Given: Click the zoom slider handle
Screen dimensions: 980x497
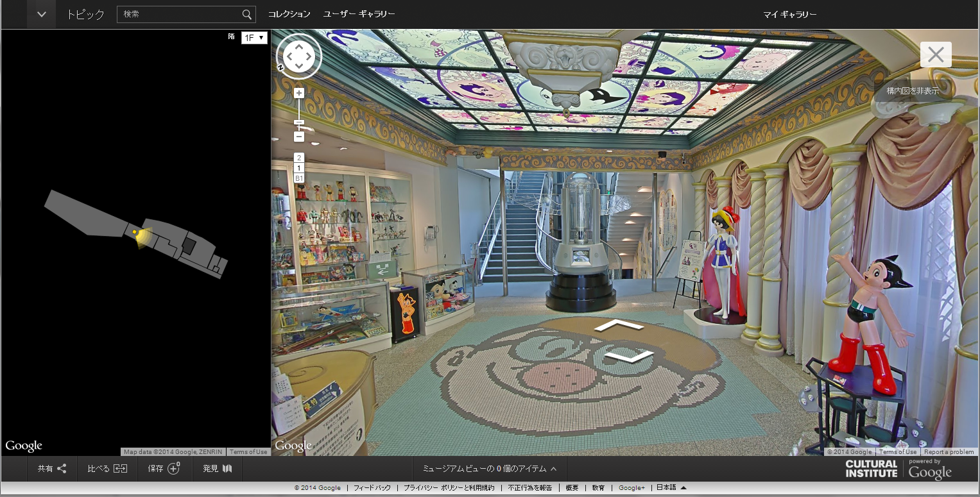Looking at the screenshot, I should pos(299,122).
